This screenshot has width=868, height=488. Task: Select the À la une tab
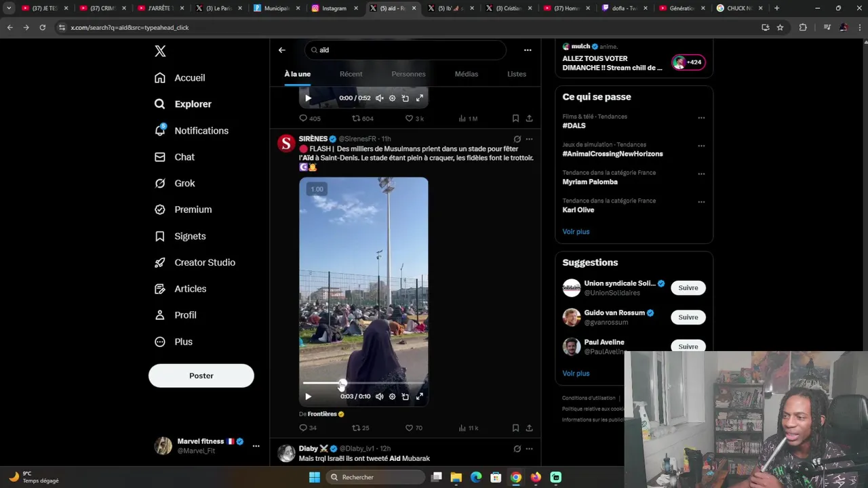pyautogui.click(x=298, y=74)
